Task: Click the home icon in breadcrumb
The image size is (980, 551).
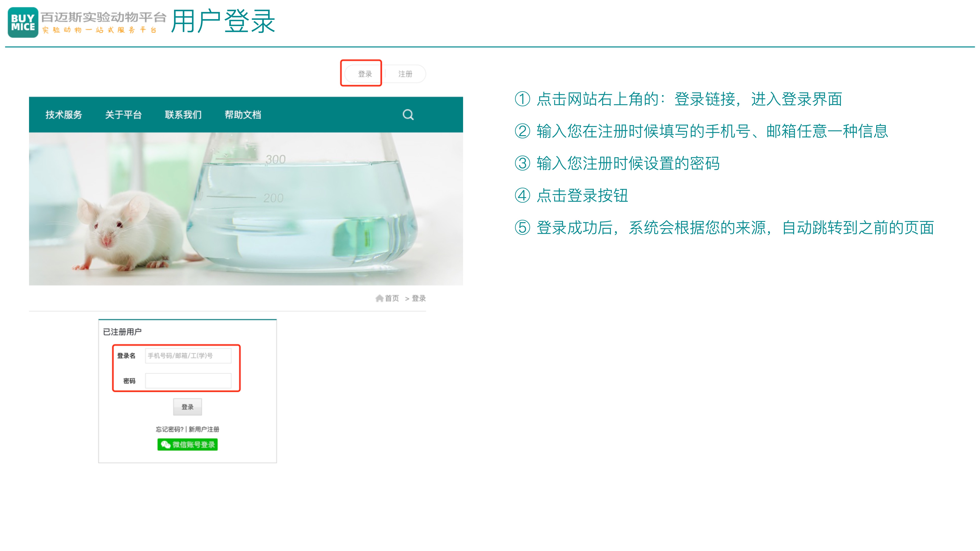Action: 379,298
